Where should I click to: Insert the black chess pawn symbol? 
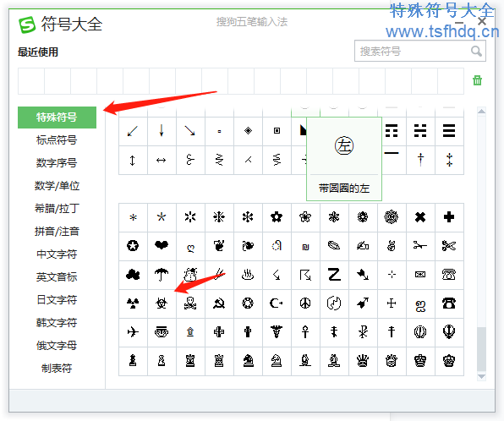[133, 361]
